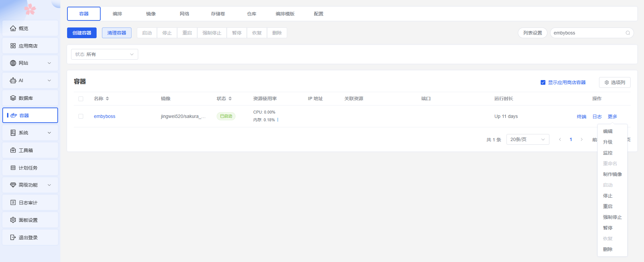644x262 pixels.
Task: Click the logout icon beside 退出登录
Action: pyautogui.click(x=13, y=238)
